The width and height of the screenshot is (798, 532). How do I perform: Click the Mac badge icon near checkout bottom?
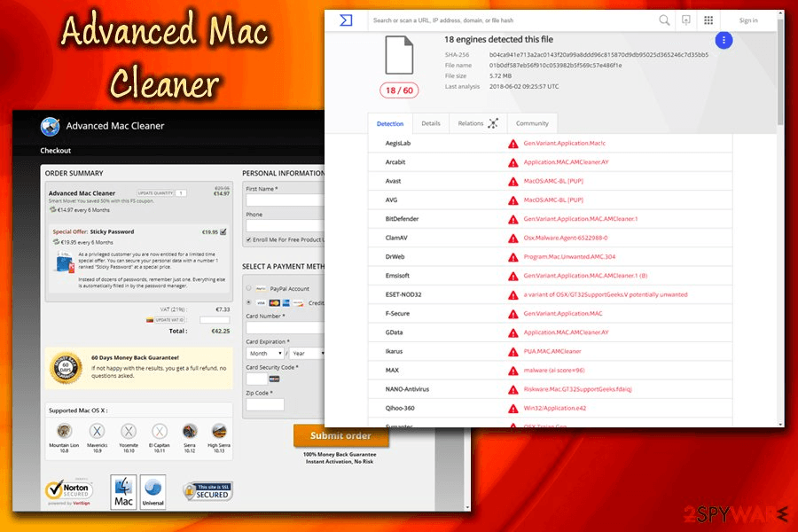[x=122, y=491]
